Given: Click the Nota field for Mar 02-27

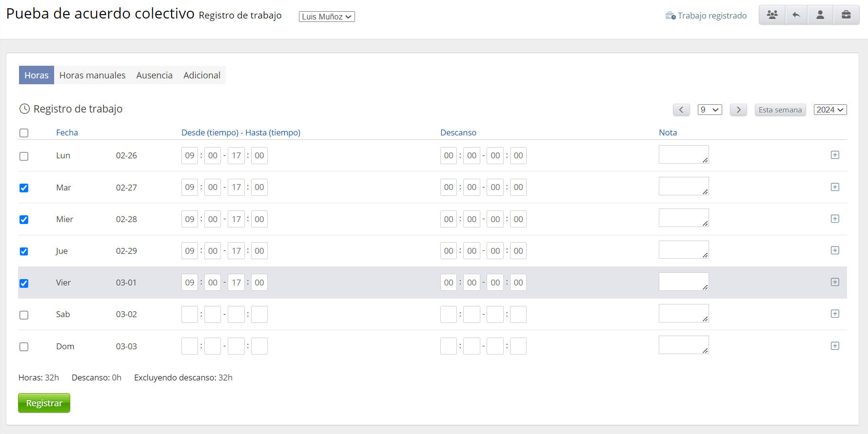Looking at the screenshot, I should click(x=683, y=186).
